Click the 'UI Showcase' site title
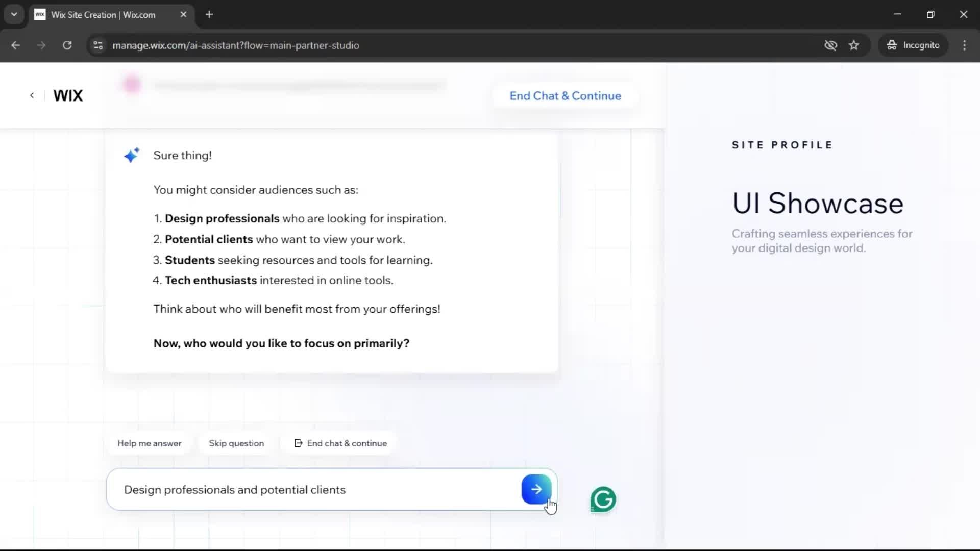 (x=818, y=203)
